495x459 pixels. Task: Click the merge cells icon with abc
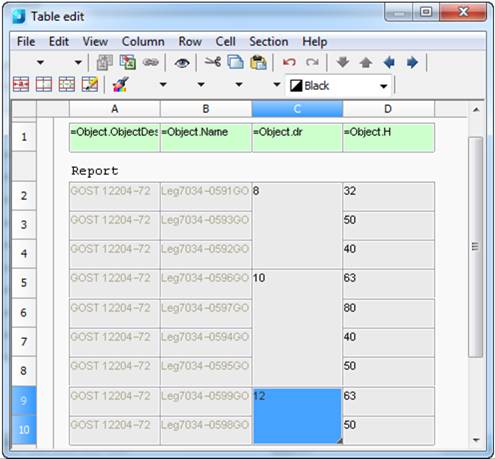(x=21, y=84)
